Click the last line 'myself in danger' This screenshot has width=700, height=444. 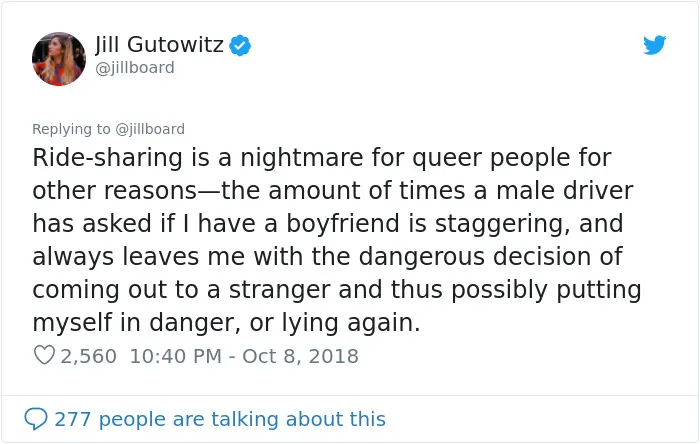tap(226, 322)
